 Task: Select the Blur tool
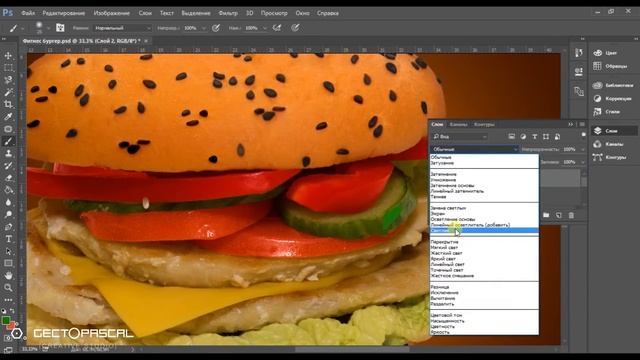click(x=8, y=202)
